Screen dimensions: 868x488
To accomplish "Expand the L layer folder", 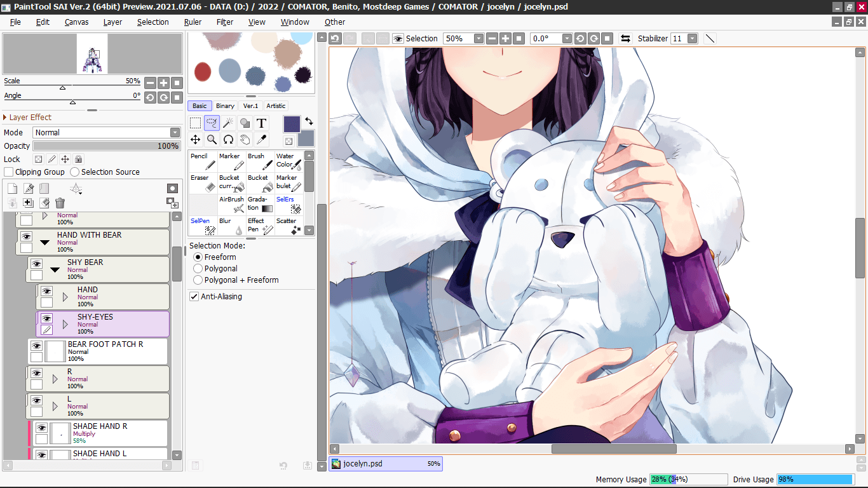I will (55, 406).
